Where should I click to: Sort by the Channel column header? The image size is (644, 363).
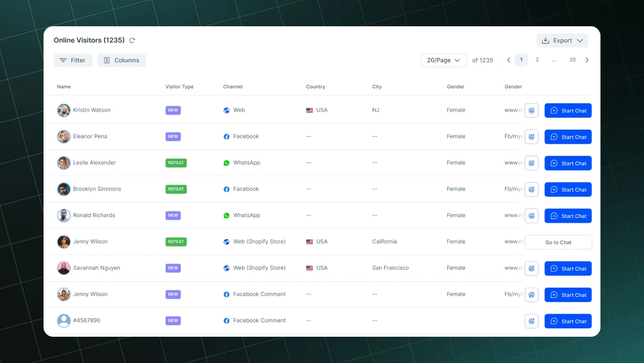click(x=233, y=87)
